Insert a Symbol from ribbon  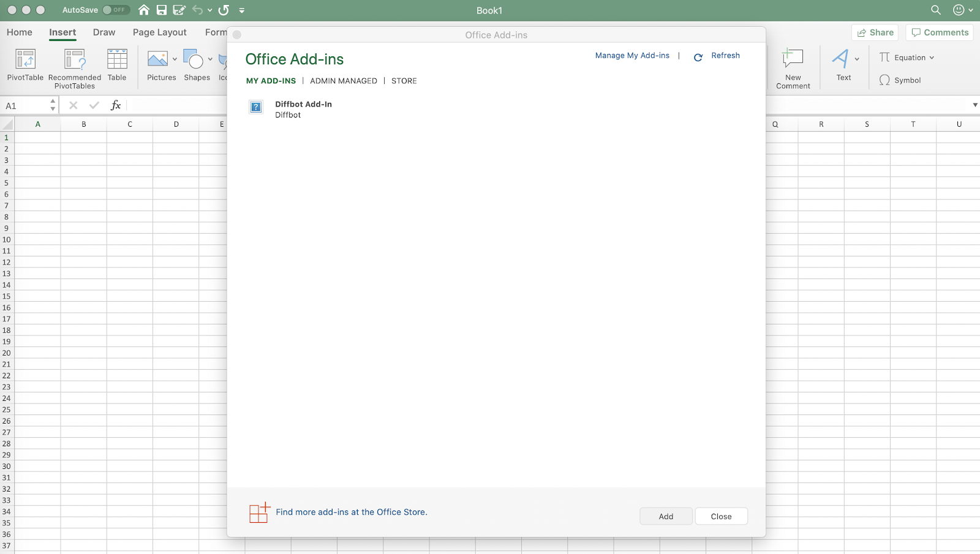[900, 80]
